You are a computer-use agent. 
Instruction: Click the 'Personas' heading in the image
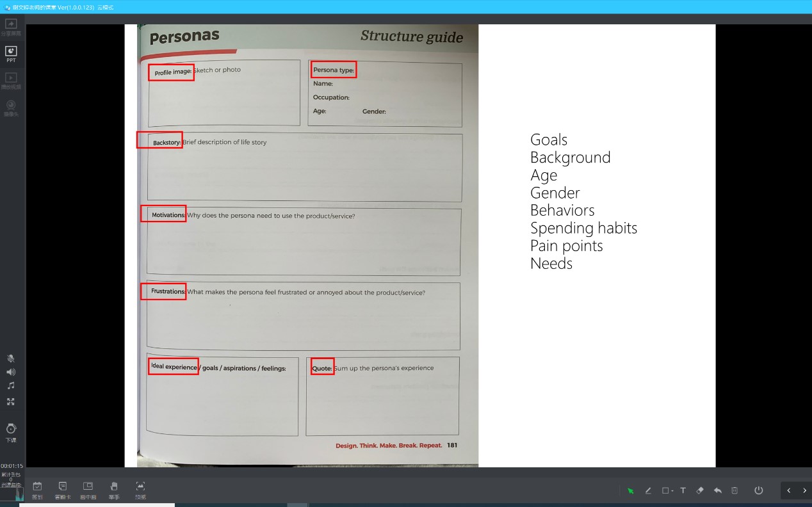click(x=184, y=37)
